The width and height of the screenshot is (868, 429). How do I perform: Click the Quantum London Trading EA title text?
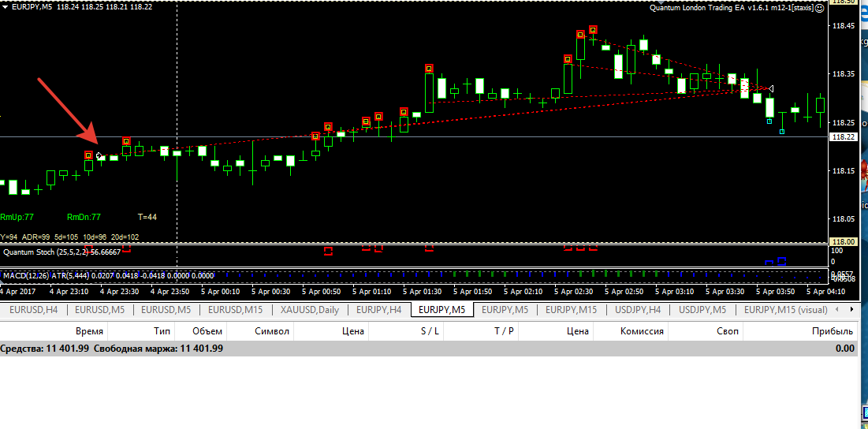pyautogui.click(x=731, y=8)
